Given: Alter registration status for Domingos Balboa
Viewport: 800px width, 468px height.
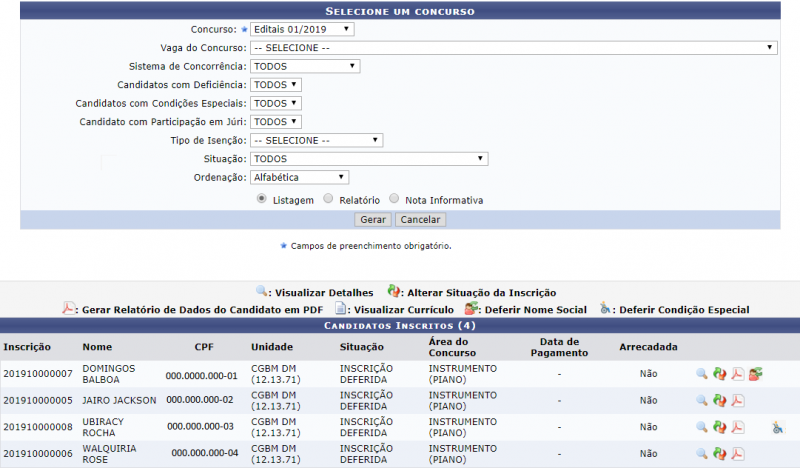Looking at the screenshot, I should [719, 374].
